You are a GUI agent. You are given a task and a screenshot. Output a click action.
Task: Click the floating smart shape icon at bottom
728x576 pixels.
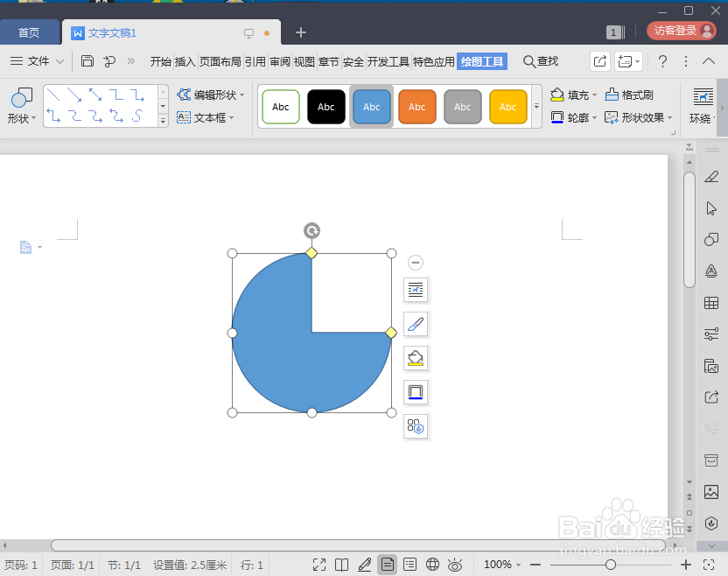[416, 426]
